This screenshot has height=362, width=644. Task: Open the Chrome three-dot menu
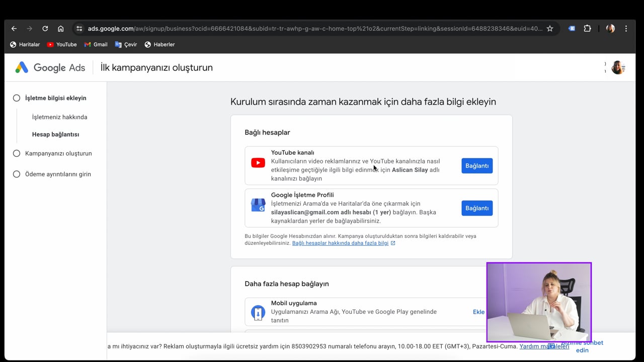[x=626, y=29]
